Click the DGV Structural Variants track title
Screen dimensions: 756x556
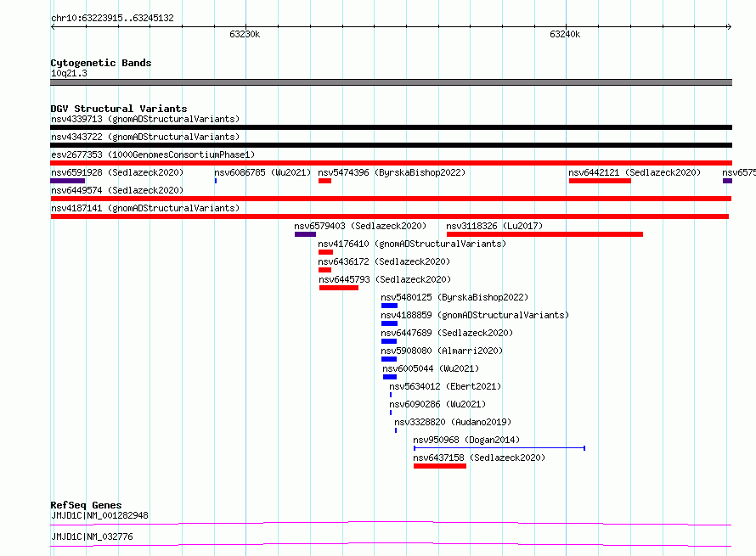pyautogui.click(x=119, y=109)
